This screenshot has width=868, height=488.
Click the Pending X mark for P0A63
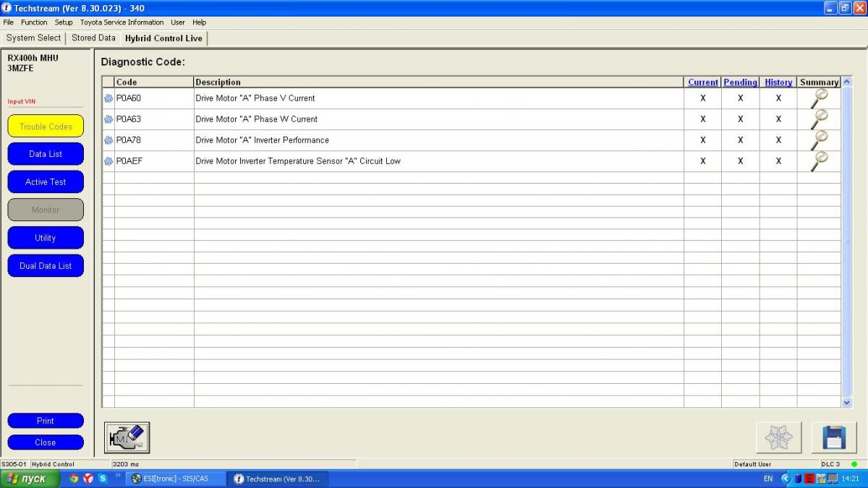[x=741, y=119]
